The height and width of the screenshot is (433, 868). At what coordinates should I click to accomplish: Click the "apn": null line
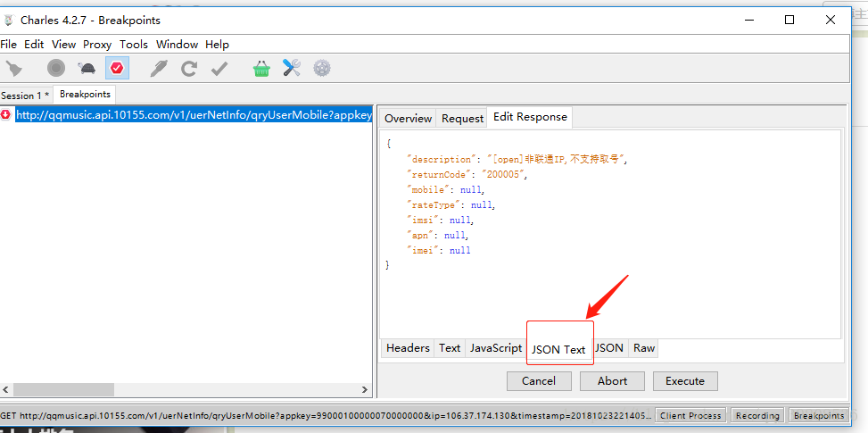(x=438, y=236)
